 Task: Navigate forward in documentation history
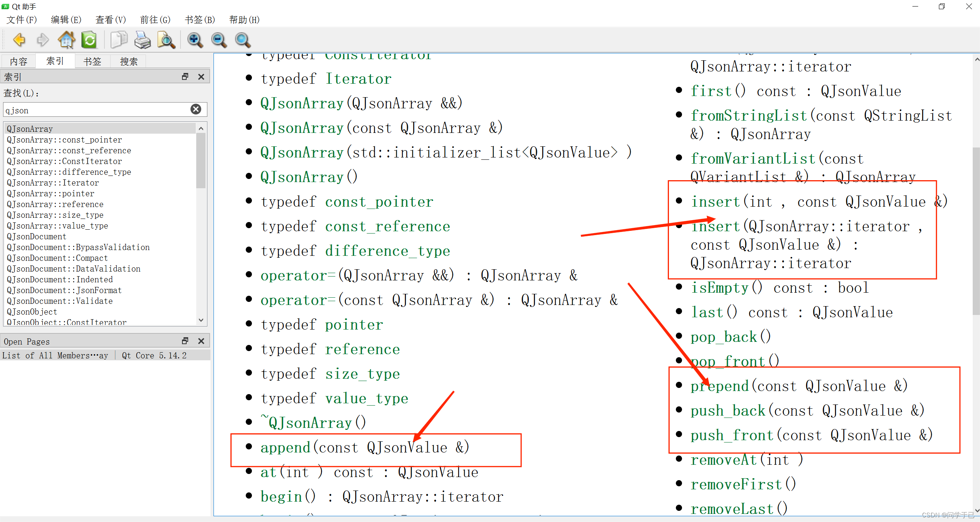43,40
